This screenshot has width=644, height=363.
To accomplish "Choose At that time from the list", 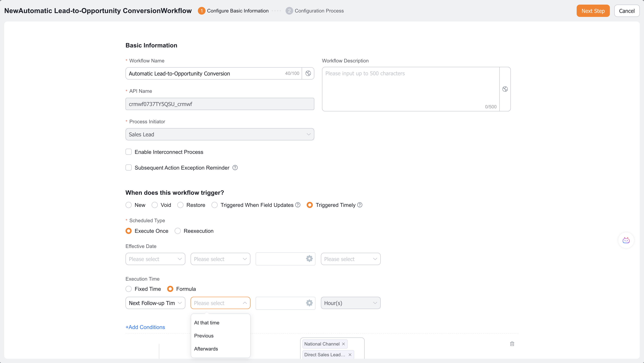I will 220,323.
